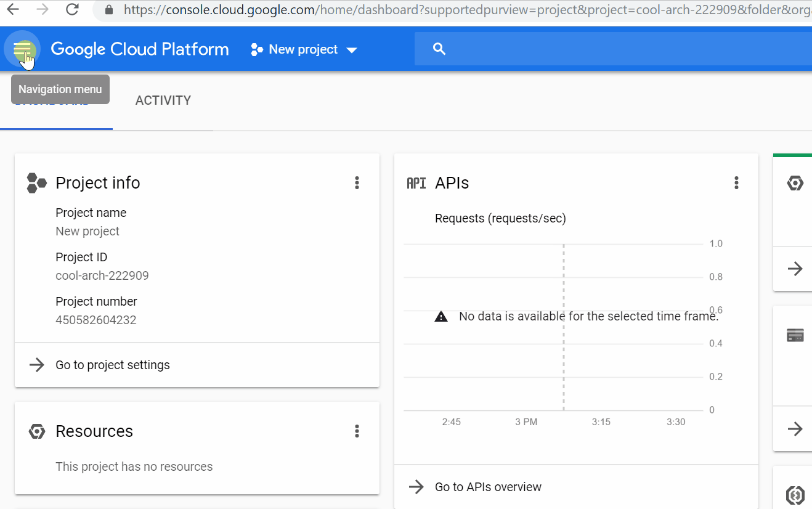
Task: Click the Resources hexagon icon
Action: [x=37, y=431]
